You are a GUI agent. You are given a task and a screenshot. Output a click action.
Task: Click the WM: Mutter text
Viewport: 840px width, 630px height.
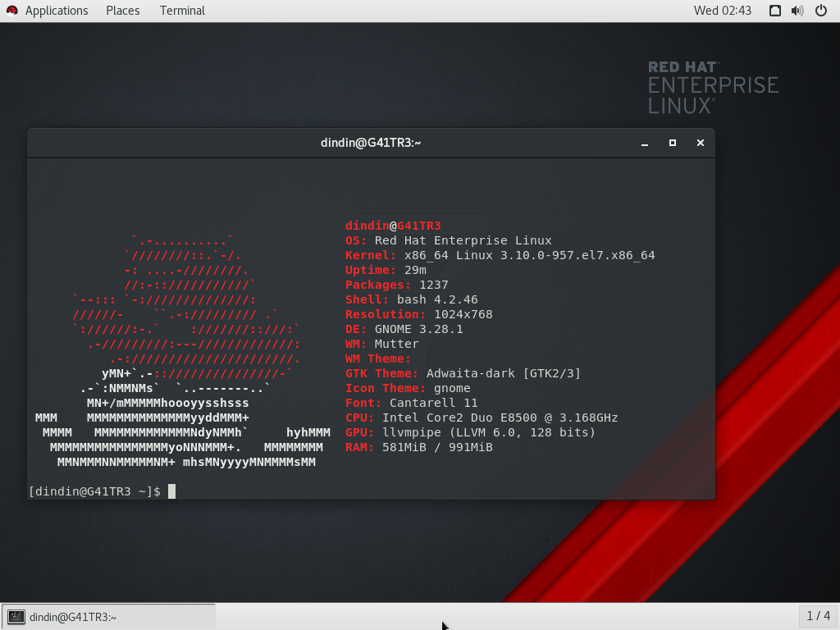[382, 344]
